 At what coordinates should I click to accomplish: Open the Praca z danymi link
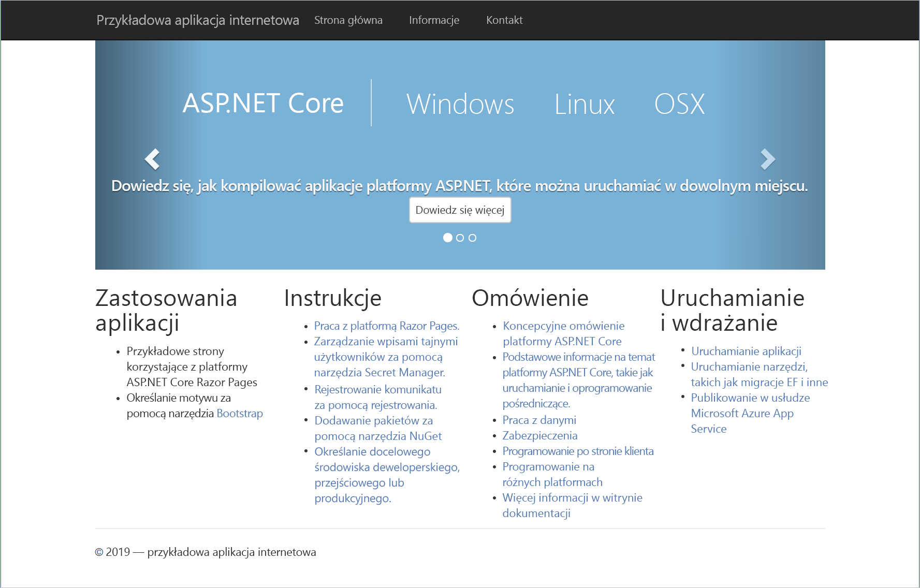click(x=539, y=420)
